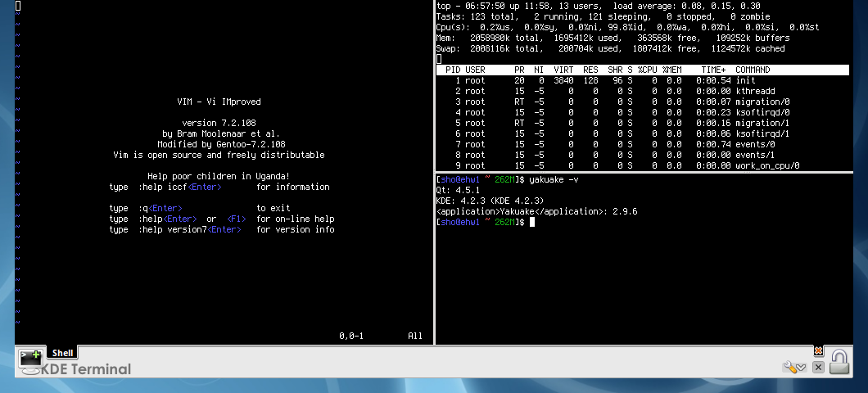
Task: Click the TIME+ column header in top
Action: pos(713,70)
